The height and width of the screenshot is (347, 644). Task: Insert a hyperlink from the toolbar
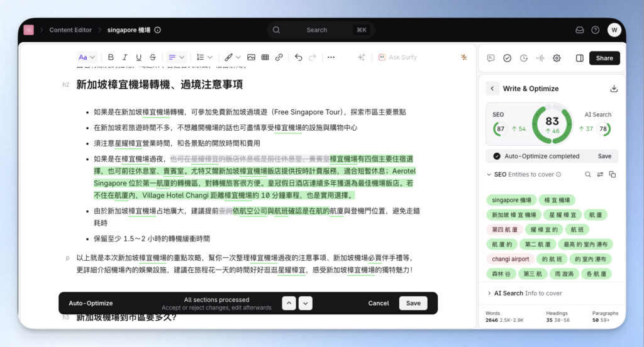pyautogui.click(x=279, y=57)
